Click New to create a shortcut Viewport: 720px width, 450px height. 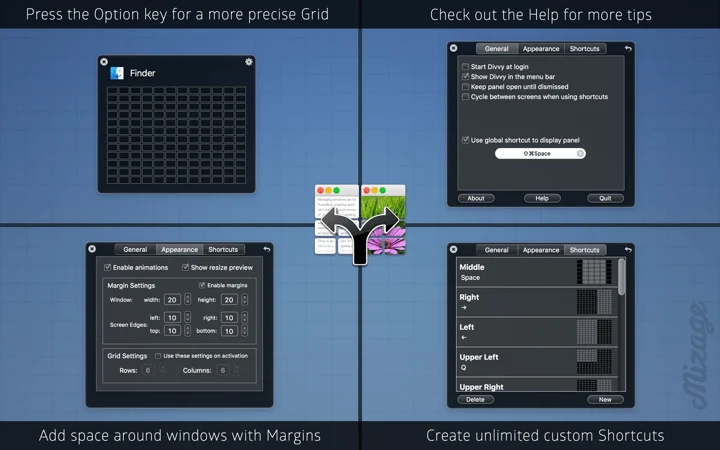click(x=605, y=399)
